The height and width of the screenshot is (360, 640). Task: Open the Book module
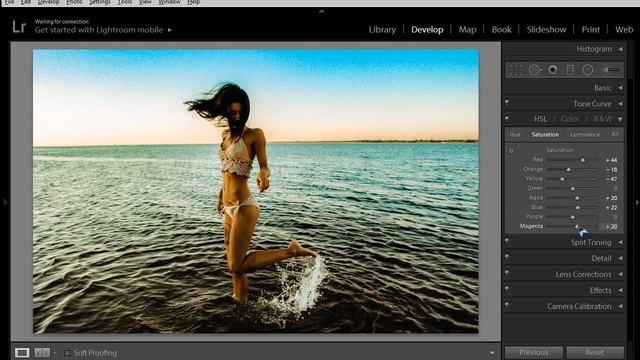502,30
